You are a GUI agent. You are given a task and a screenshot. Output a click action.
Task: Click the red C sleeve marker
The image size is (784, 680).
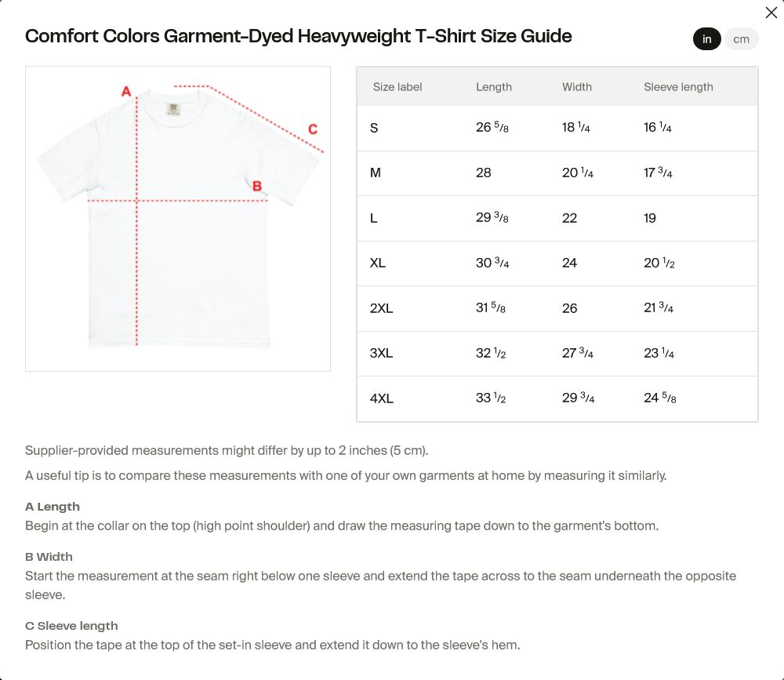pyautogui.click(x=312, y=129)
